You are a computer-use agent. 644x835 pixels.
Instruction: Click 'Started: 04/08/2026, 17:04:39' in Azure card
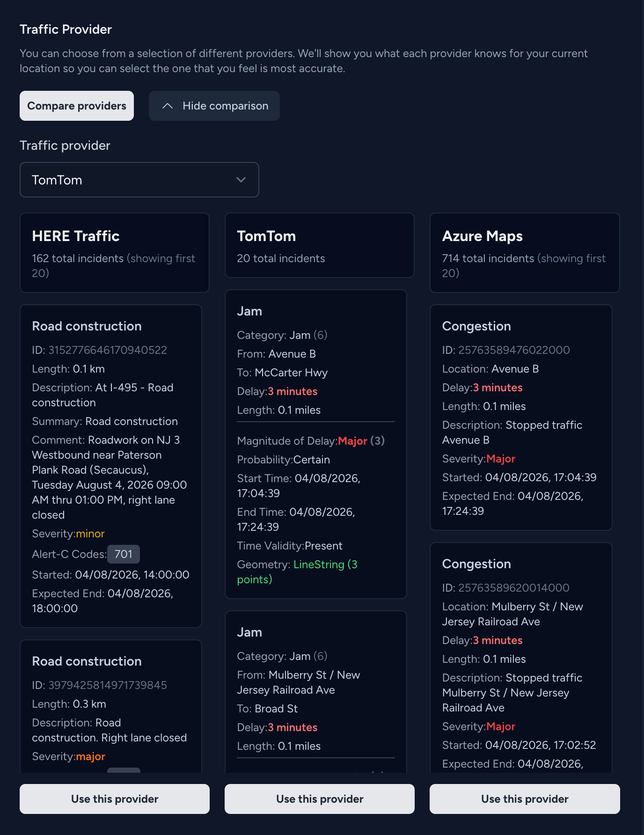[520, 477]
